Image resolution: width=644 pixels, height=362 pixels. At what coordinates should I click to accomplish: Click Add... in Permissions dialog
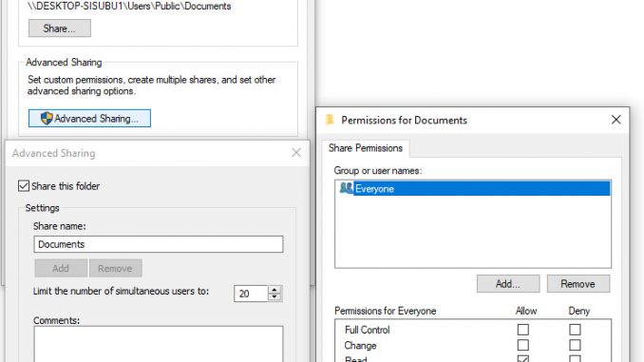tap(508, 284)
